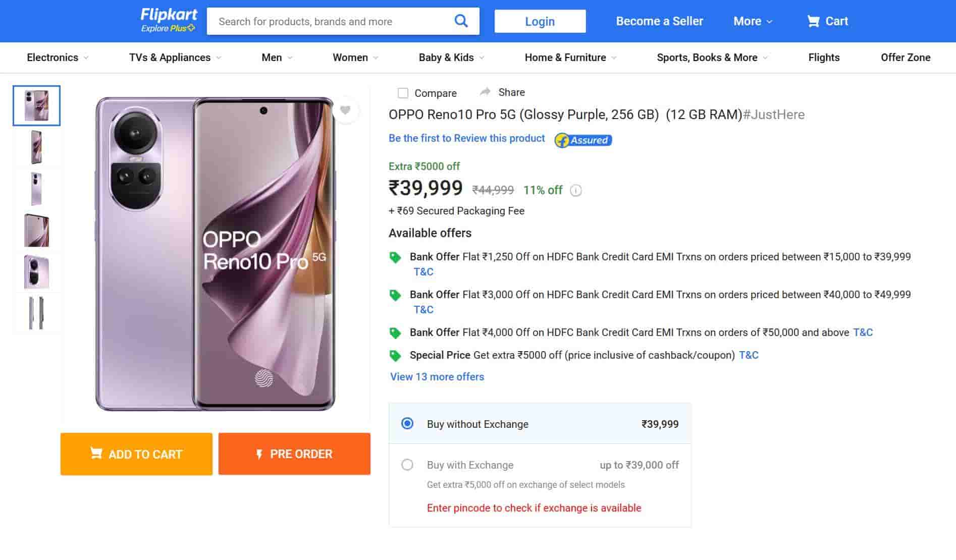Expand the Electronics category menu
Screen dimensions: 956x560
pyautogui.click(x=58, y=58)
